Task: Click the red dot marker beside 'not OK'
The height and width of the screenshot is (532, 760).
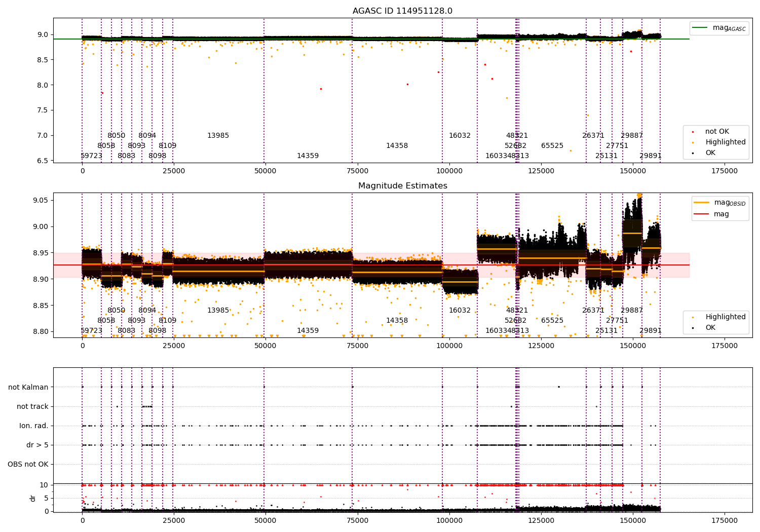Action: [x=693, y=132]
